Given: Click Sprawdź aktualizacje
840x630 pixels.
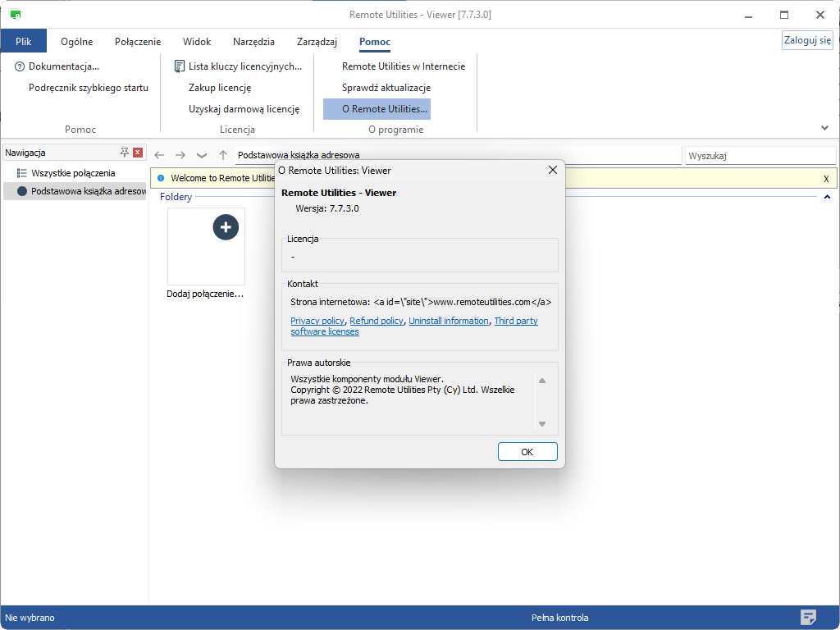Looking at the screenshot, I should (x=386, y=88).
